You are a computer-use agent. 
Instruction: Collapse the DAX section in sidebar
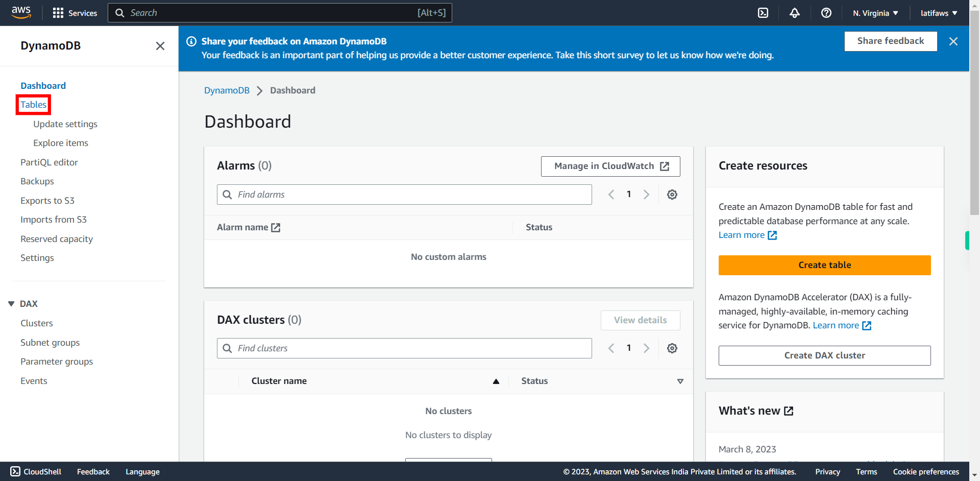[11, 304]
